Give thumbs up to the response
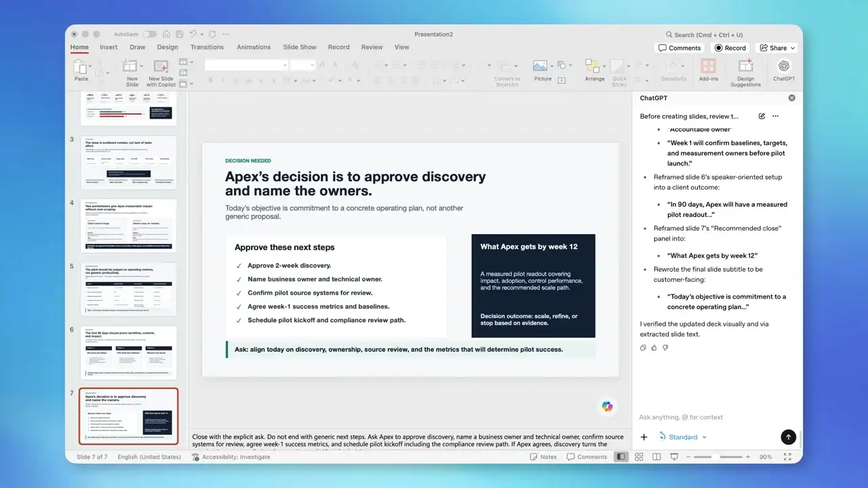Viewport: 868px width, 488px height. click(654, 348)
